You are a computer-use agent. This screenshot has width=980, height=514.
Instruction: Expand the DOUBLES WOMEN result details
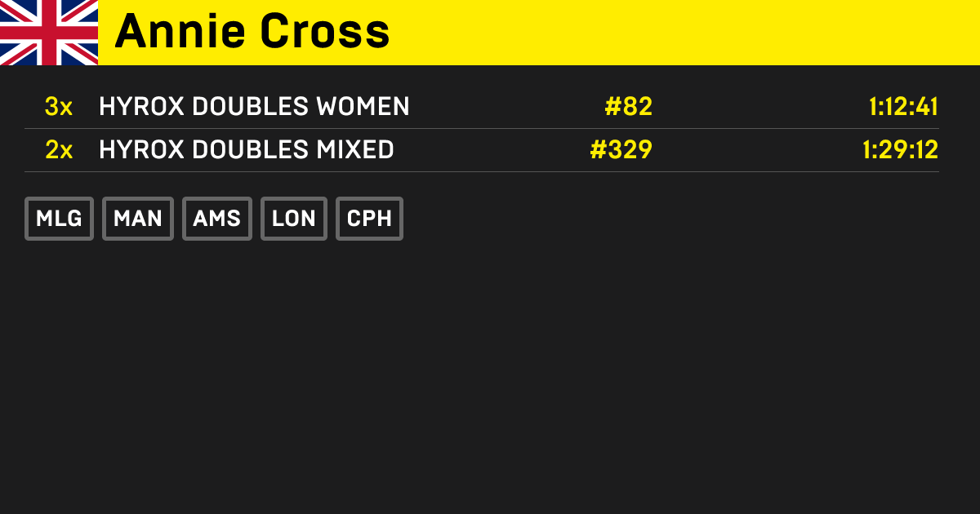click(254, 106)
